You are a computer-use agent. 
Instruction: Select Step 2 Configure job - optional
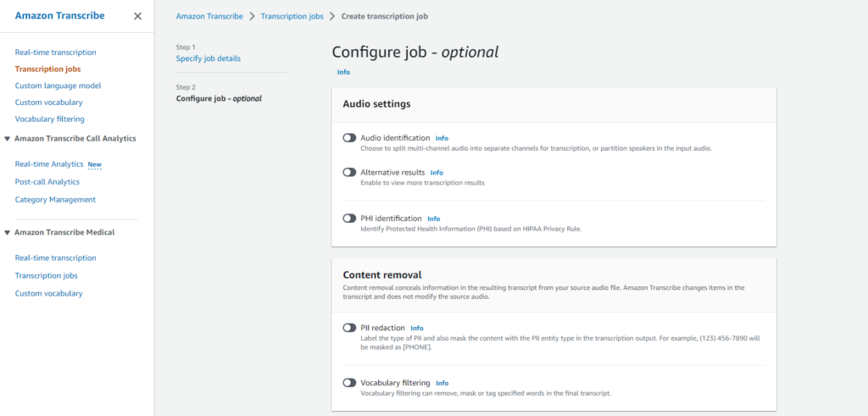click(219, 98)
